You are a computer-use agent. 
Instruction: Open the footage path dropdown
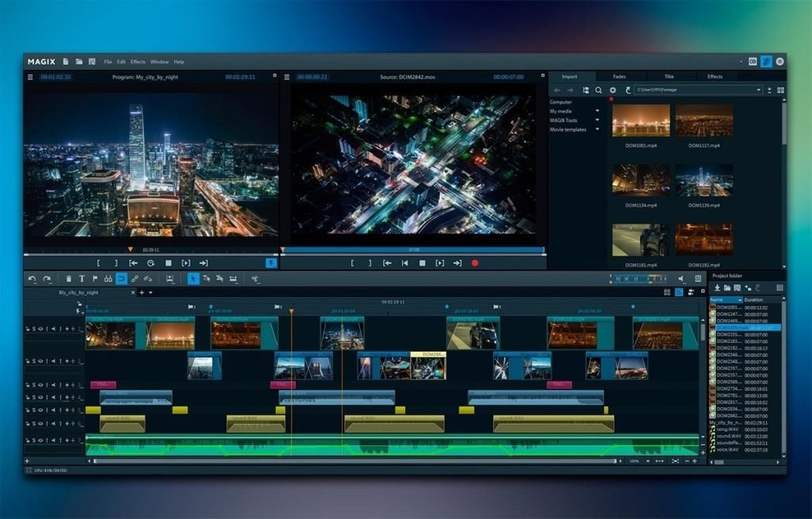coord(758,90)
